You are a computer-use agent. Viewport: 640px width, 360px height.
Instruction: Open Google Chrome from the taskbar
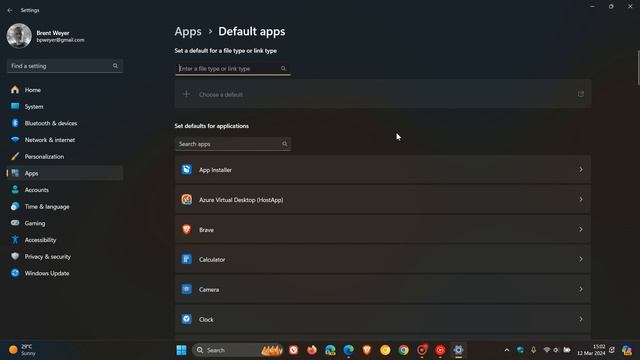403,350
